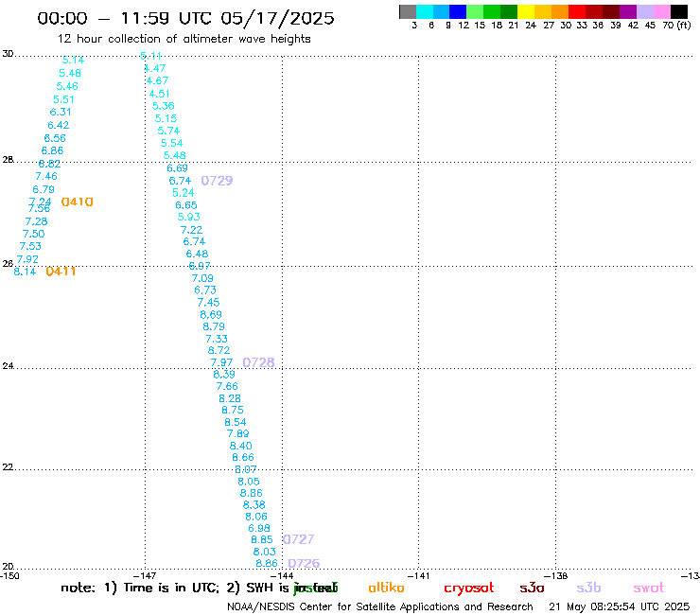Screen dimensions: 700x615
Task: Select the wave height reading 4.47
Action: coord(154,68)
